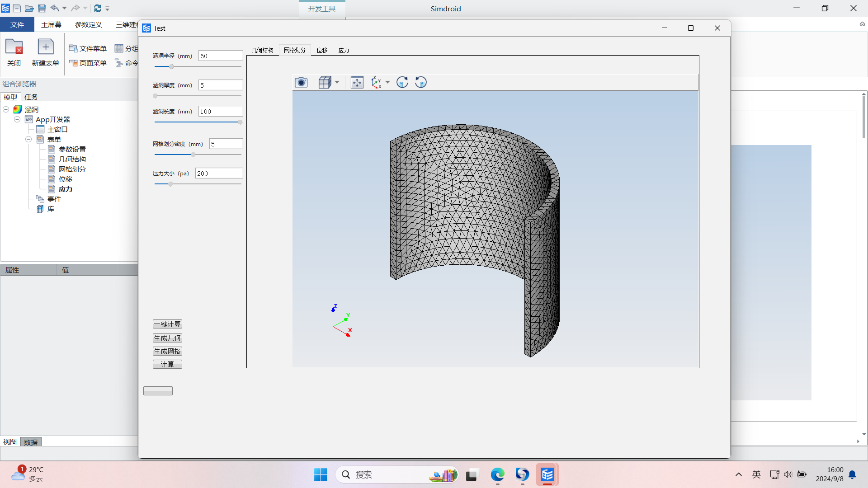Click the redo arrow
Screen dimensions: 868x488
pos(75,8)
